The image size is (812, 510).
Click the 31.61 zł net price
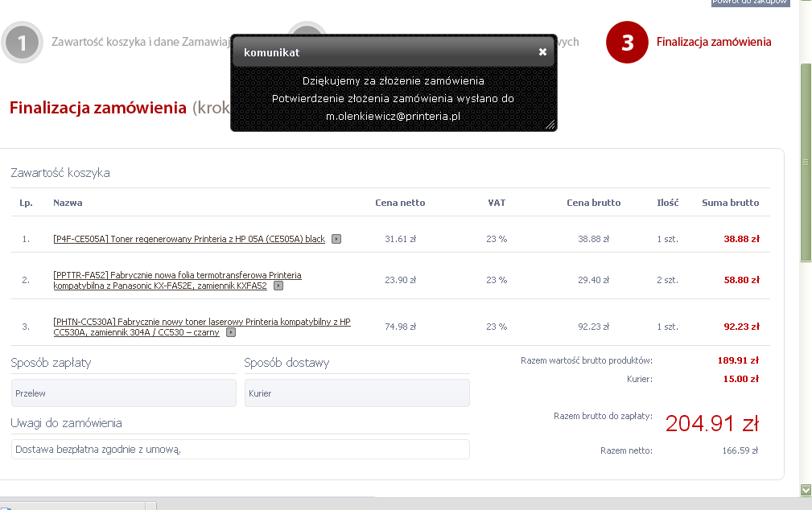(400, 239)
